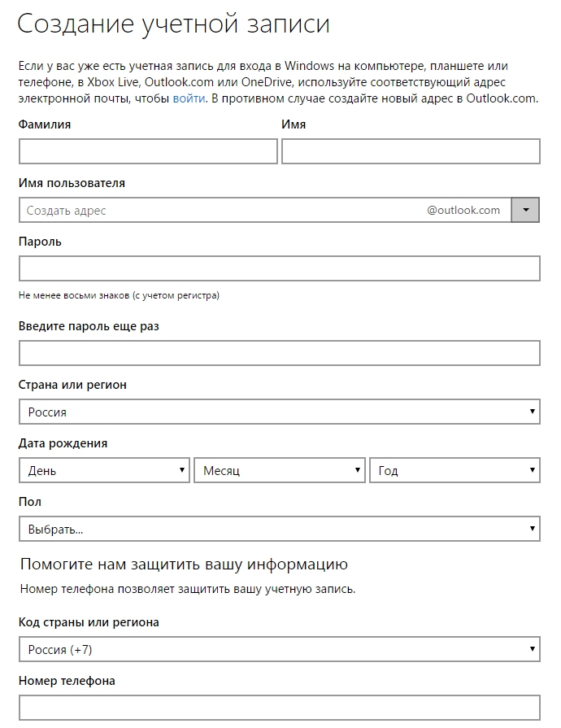561x728 pixels.
Task: Expand the "Россия (+7)" country code dropdown
Action: [x=279, y=649]
